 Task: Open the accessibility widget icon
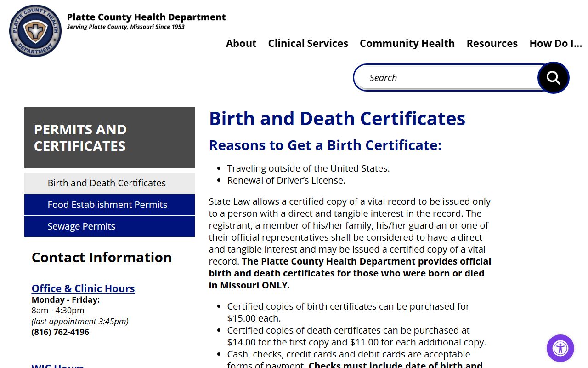(x=560, y=348)
